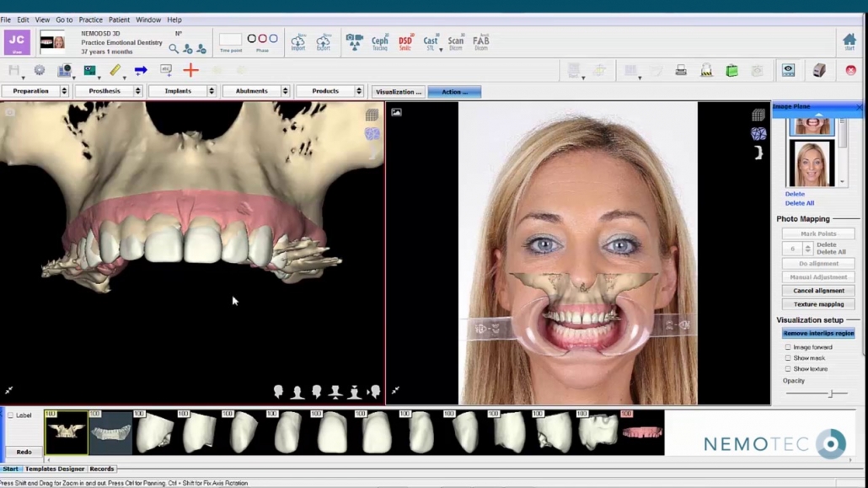
Task: Toggle the Show mask checkbox
Action: 788,358
